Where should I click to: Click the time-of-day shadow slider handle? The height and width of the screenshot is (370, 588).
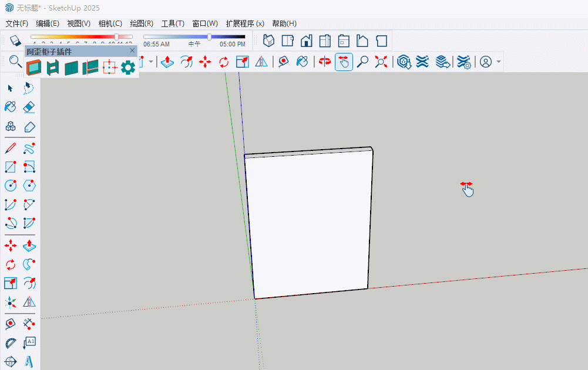[x=209, y=37]
